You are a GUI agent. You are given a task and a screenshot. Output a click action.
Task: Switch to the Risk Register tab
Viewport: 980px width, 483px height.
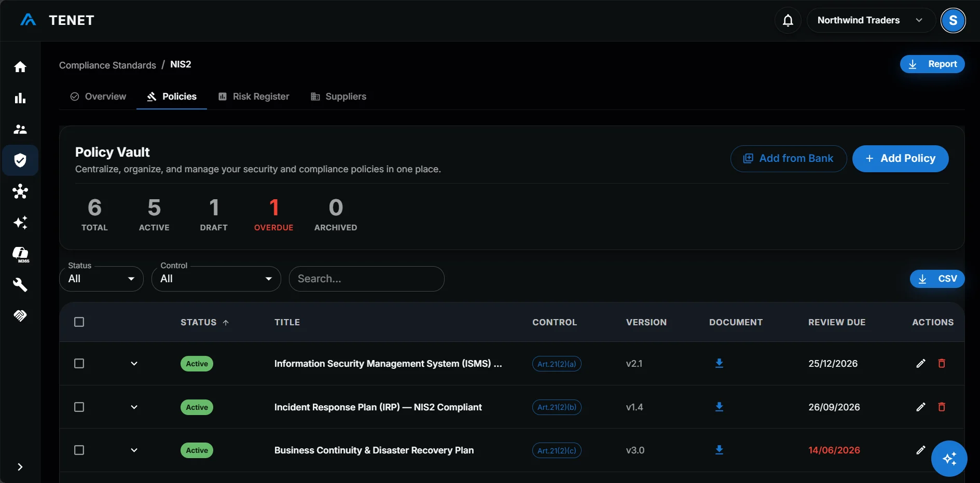pyautogui.click(x=254, y=96)
